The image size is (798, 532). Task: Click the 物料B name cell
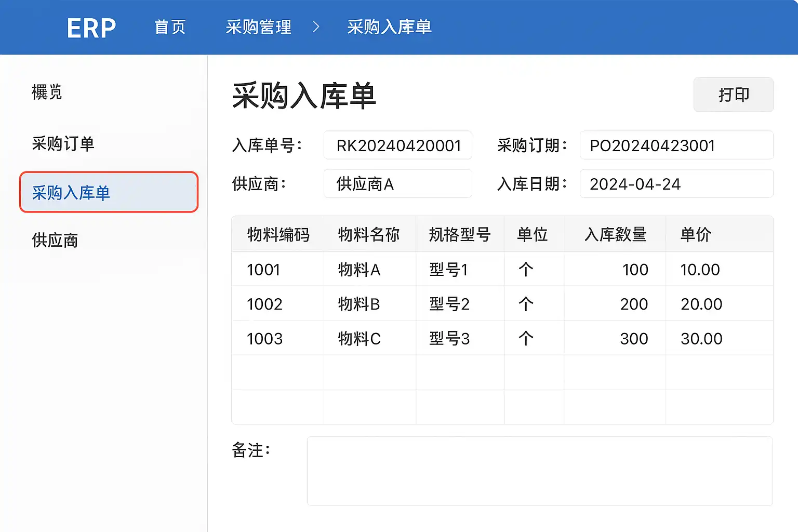click(x=359, y=304)
